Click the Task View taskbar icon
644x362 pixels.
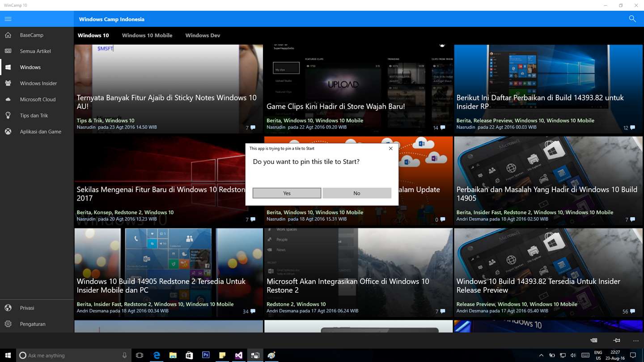[140, 355]
